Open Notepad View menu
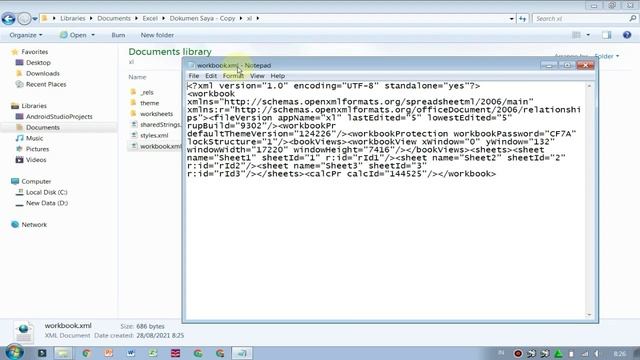640x360 pixels. pyautogui.click(x=257, y=76)
